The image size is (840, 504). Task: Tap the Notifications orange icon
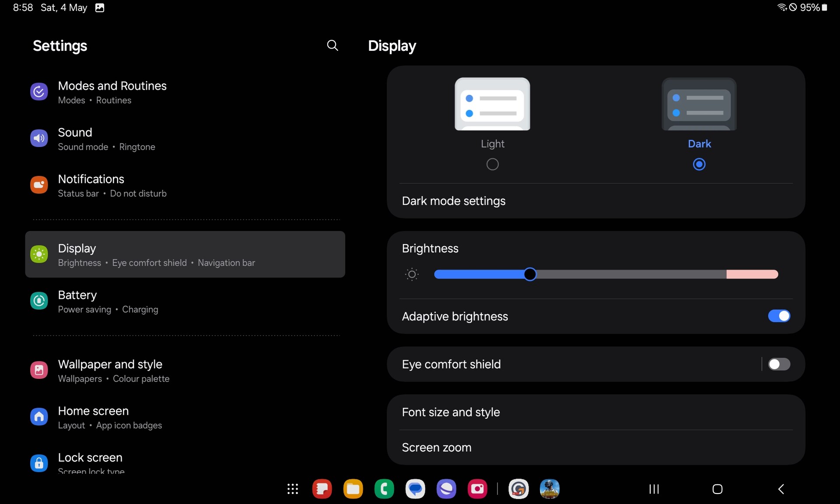point(39,185)
